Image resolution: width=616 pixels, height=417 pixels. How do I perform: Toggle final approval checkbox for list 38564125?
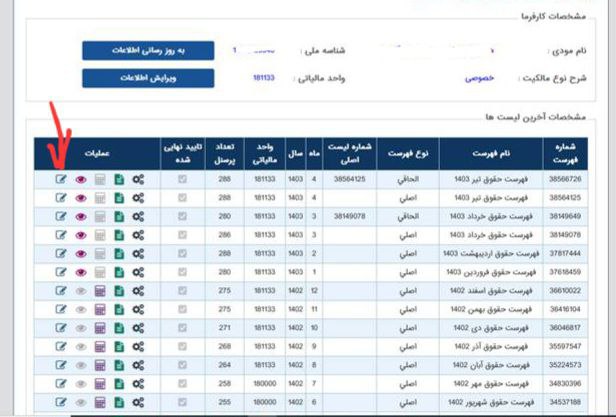[x=182, y=198]
